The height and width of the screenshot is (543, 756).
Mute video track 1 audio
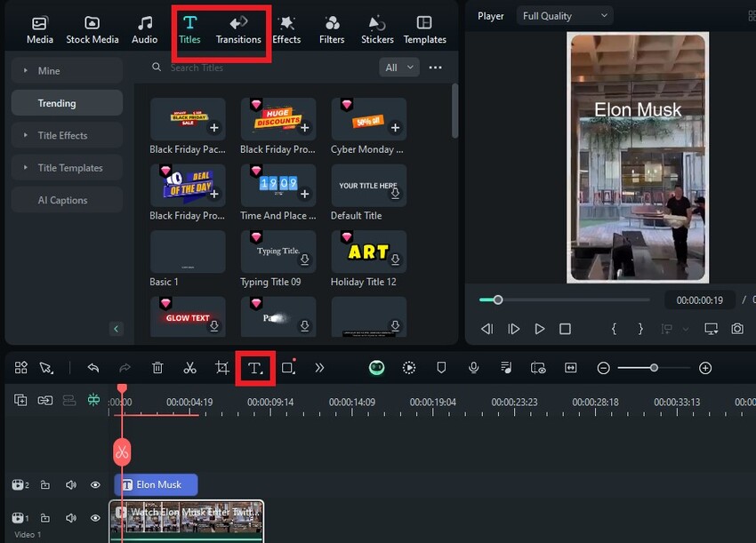[71, 518]
